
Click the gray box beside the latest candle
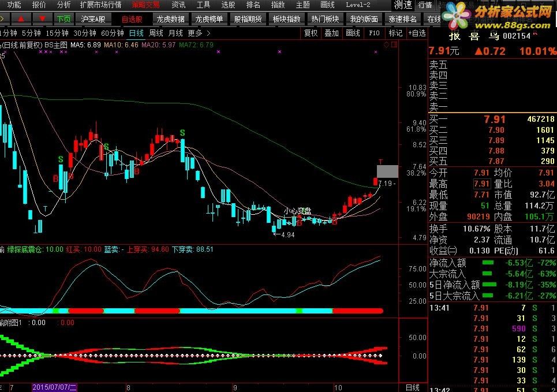point(387,171)
